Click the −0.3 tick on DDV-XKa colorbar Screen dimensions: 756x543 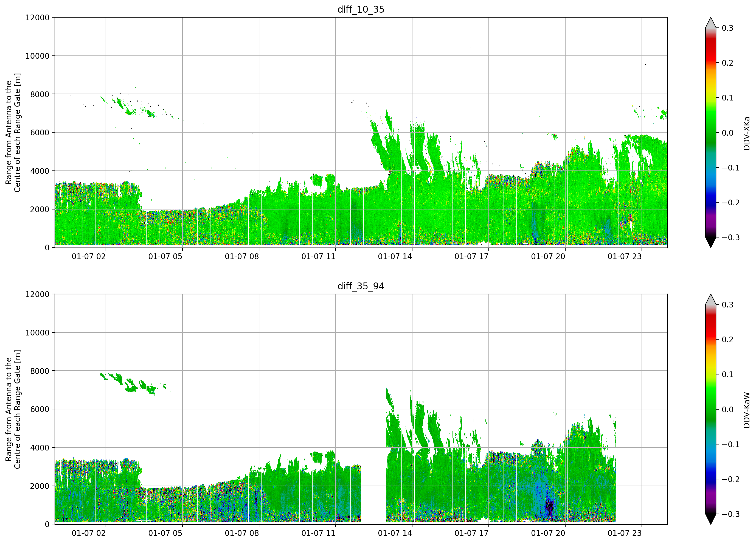coord(731,237)
